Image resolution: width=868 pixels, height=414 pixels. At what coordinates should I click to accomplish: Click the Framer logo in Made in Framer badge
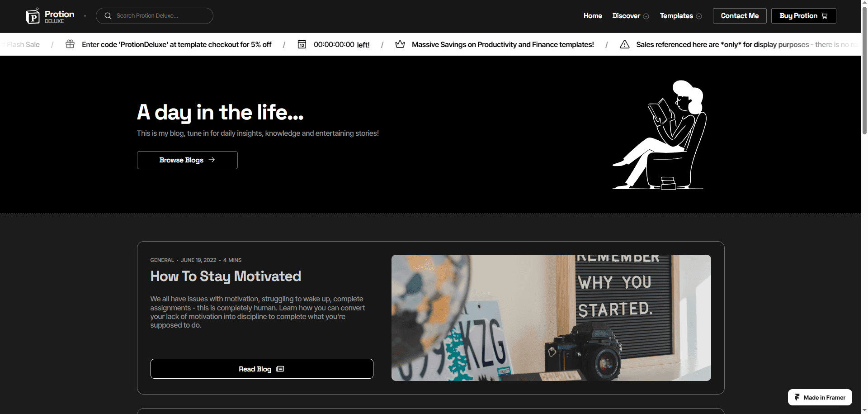pos(797,397)
